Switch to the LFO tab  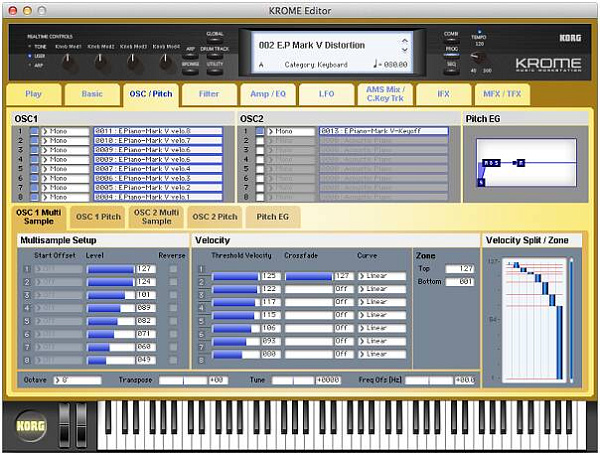point(326,94)
